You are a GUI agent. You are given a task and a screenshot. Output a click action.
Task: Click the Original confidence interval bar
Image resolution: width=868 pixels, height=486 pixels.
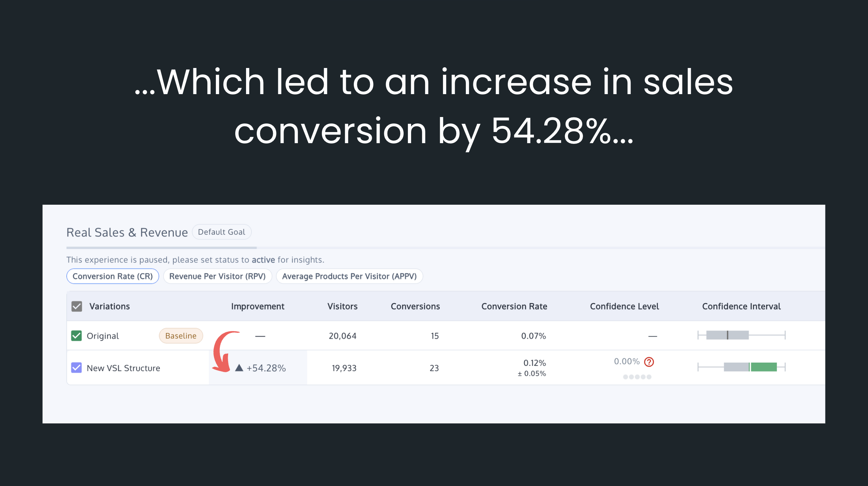coord(741,335)
